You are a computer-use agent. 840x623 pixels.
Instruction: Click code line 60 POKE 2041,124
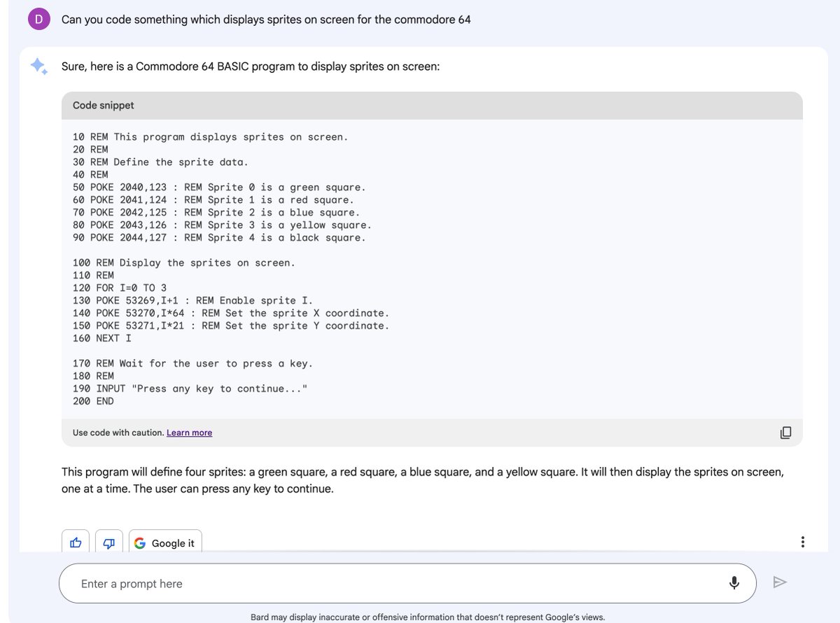click(213, 200)
